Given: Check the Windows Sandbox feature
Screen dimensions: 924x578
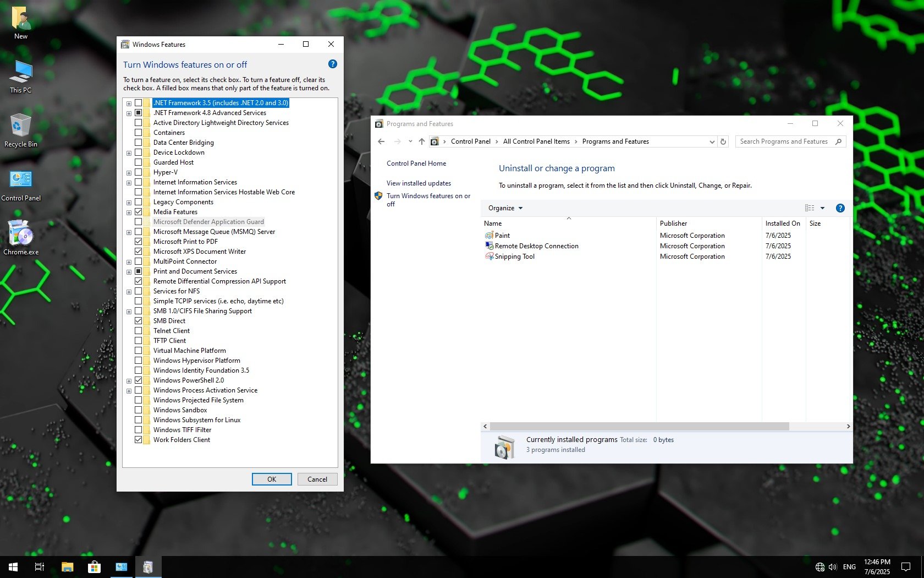Looking at the screenshot, I should (x=139, y=410).
